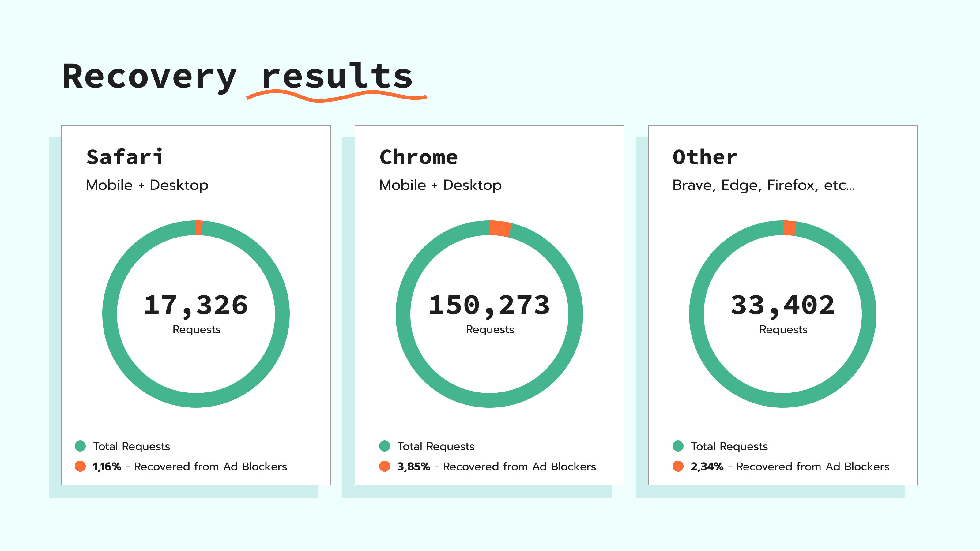Select the orange segment of Safari donut chart
980x551 pixels.
pyautogui.click(x=199, y=228)
